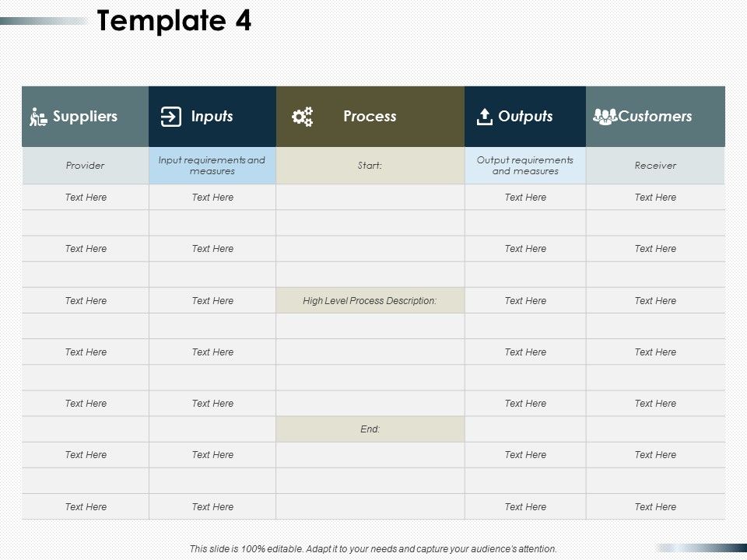Click the High Level Process Description cell

370,301
